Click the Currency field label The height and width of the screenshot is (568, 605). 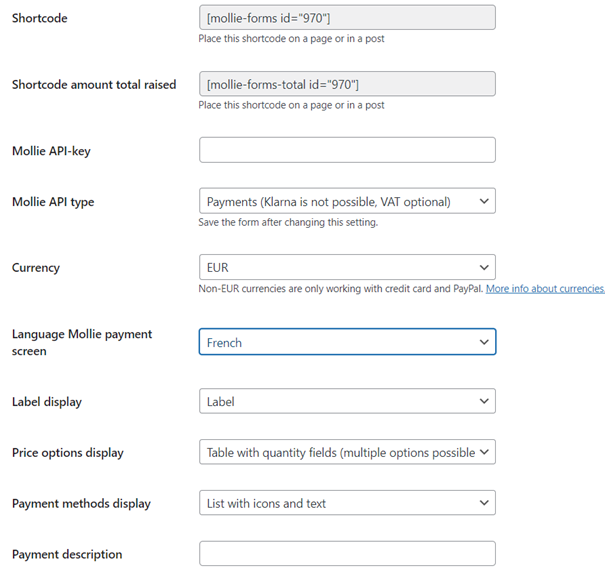(x=36, y=268)
